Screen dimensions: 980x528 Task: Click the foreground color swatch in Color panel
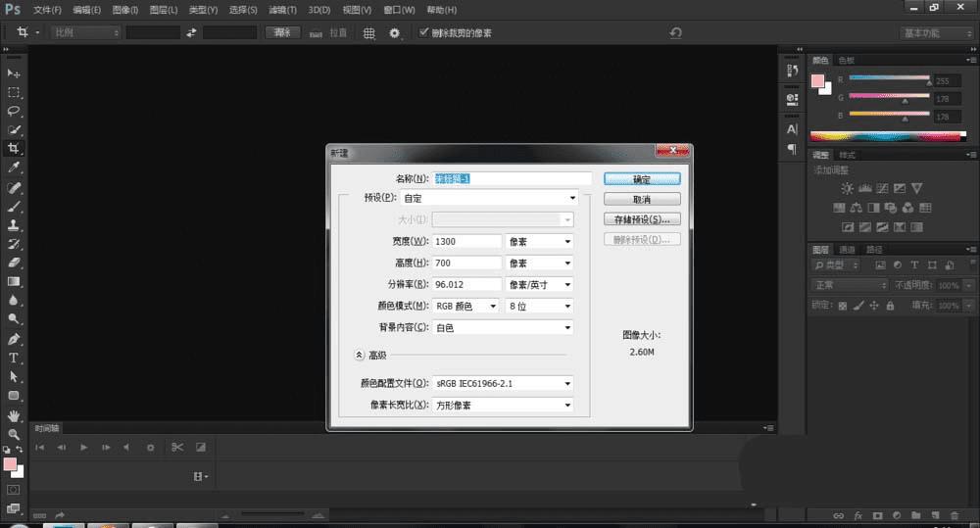(818, 80)
